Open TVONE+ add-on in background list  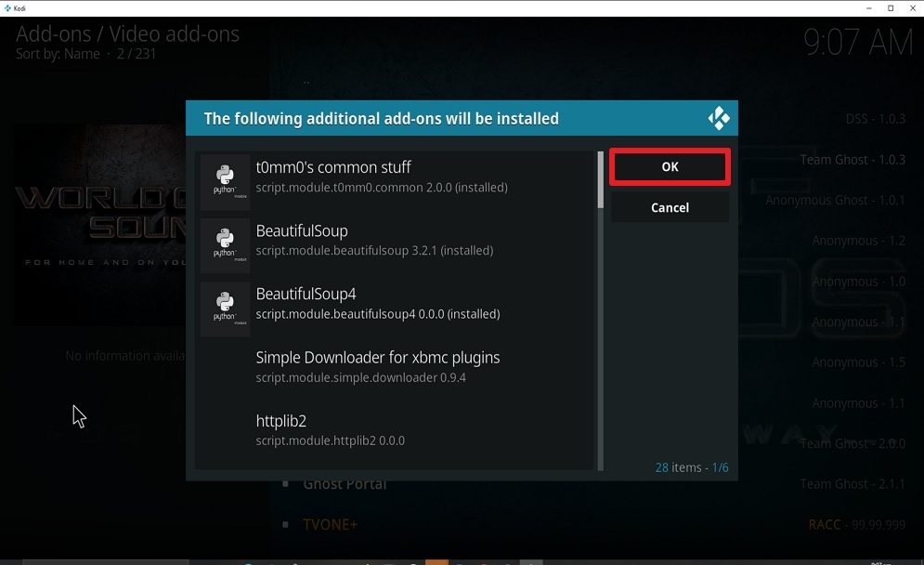pyautogui.click(x=330, y=524)
